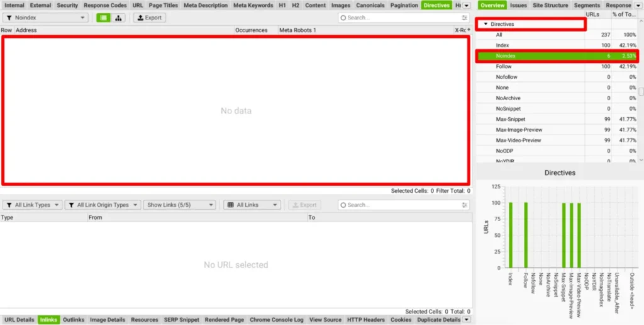Expand Show Links (5/5) dropdown
644x325 pixels.
(179, 205)
